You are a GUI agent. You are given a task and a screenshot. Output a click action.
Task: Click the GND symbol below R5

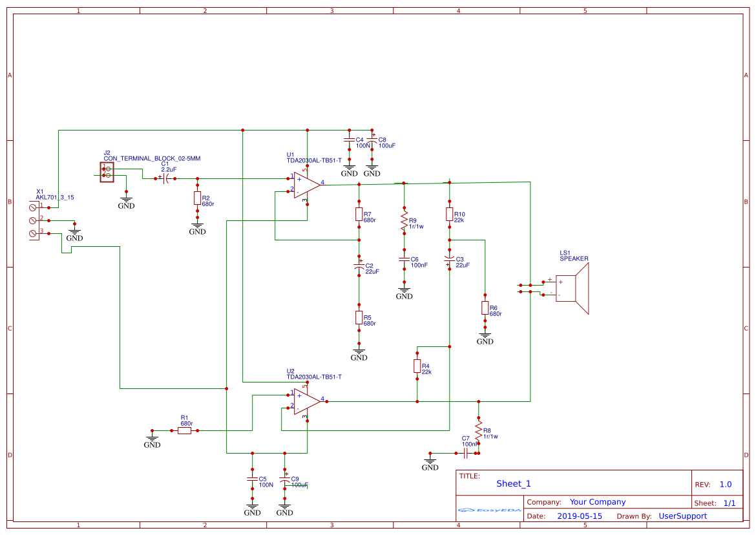tap(359, 354)
